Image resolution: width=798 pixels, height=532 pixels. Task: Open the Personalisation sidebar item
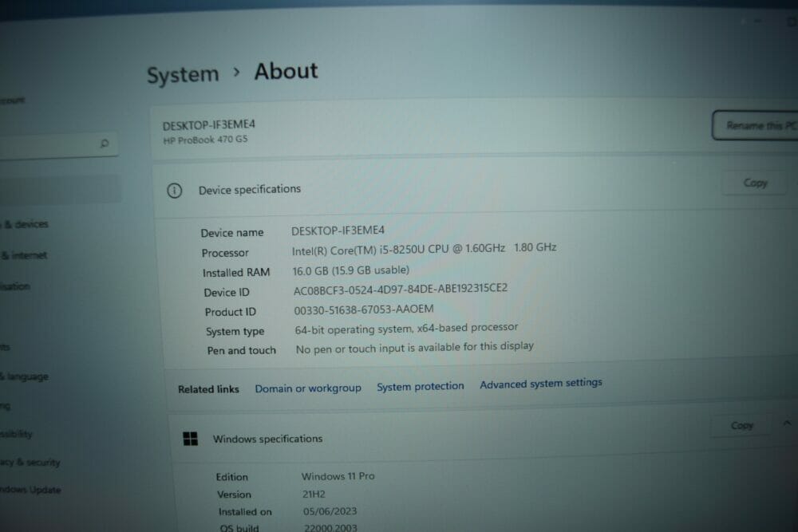point(14,286)
